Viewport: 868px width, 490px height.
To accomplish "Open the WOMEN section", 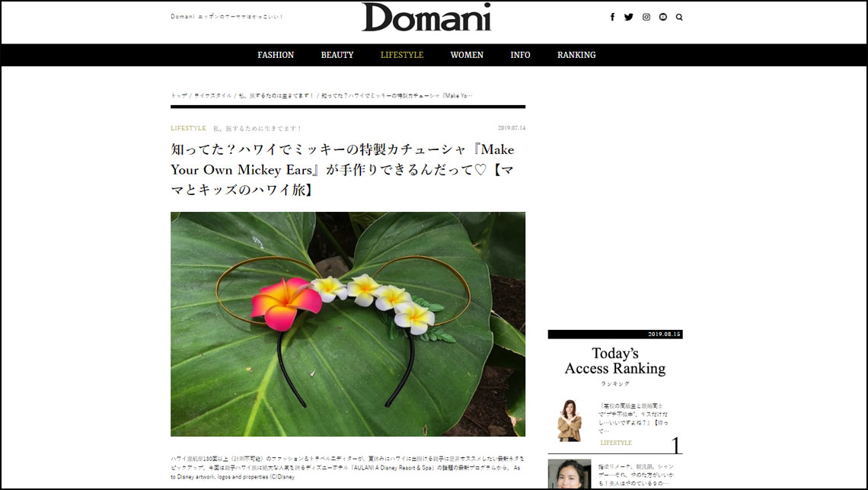I will tap(467, 55).
